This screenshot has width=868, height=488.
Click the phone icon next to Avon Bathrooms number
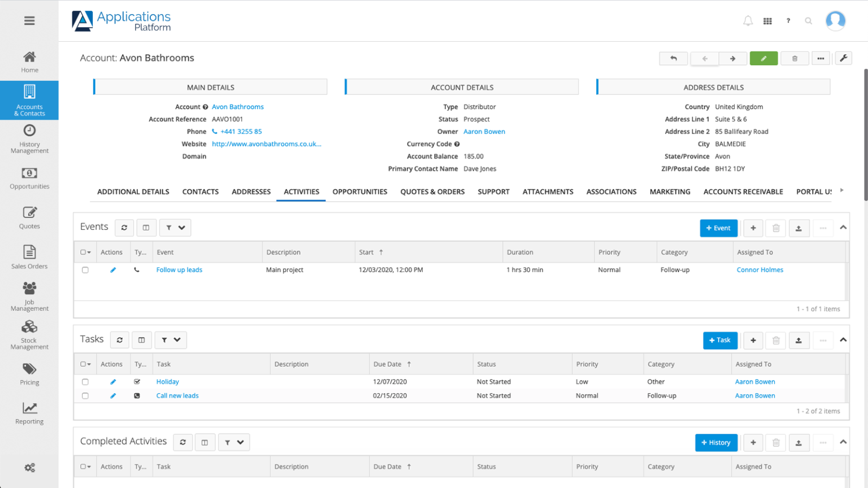click(x=215, y=131)
